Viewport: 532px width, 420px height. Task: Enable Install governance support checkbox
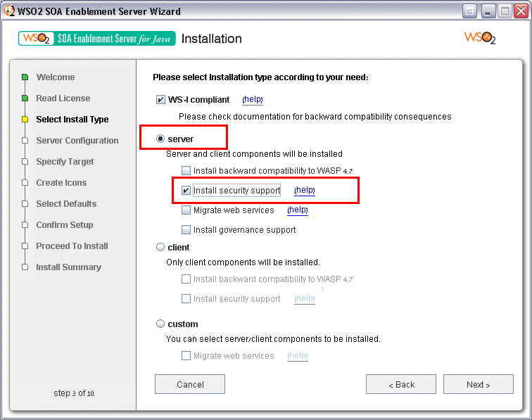186,229
